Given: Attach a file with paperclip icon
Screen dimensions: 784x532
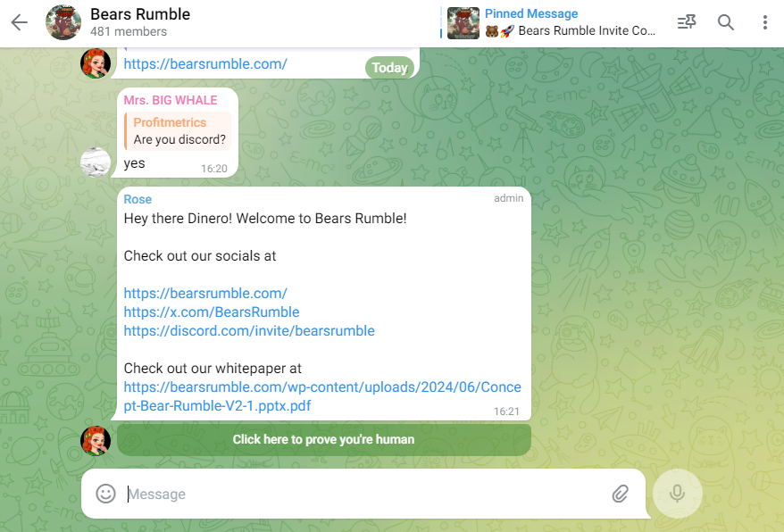Looking at the screenshot, I should [620, 494].
